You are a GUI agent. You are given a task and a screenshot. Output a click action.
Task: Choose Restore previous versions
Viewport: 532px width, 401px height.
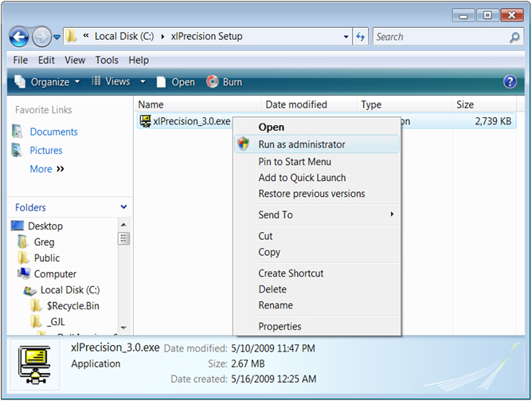pyautogui.click(x=317, y=194)
